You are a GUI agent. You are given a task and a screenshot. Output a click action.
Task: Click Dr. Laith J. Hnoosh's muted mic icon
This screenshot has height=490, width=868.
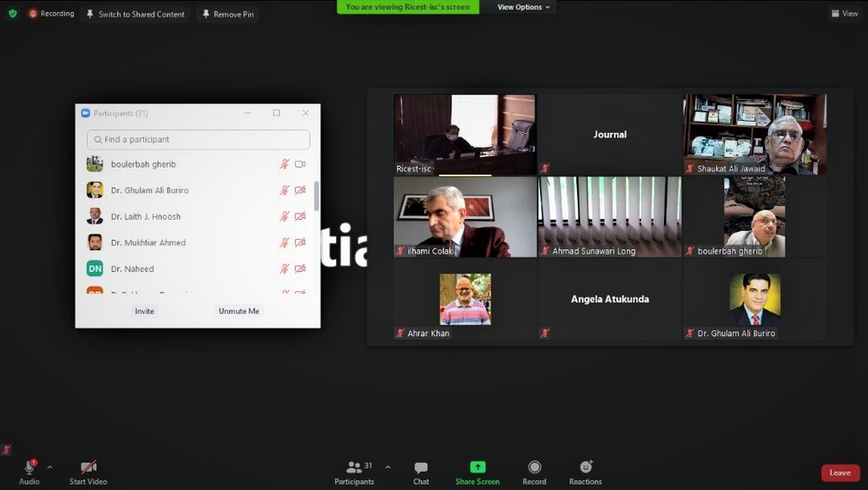285,216
